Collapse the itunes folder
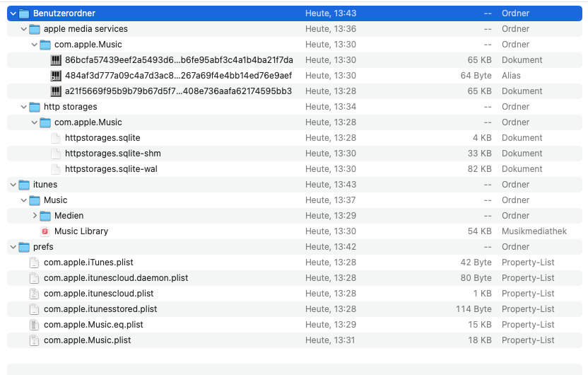Viewport: 588px width, 375px height. pos(13,185)
